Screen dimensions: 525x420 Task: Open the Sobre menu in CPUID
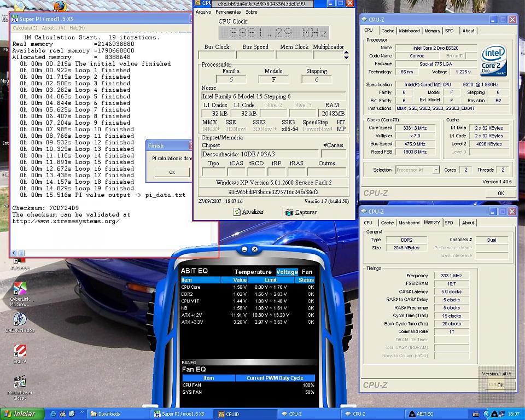(252, 12)
